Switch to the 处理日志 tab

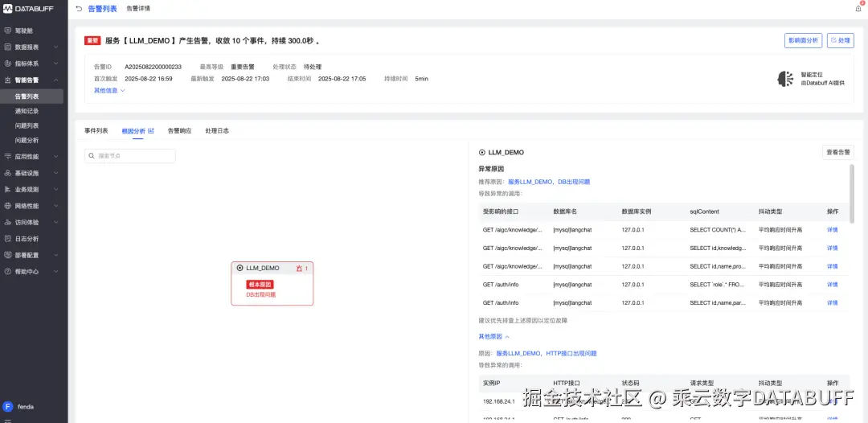[x=217, y=131]
